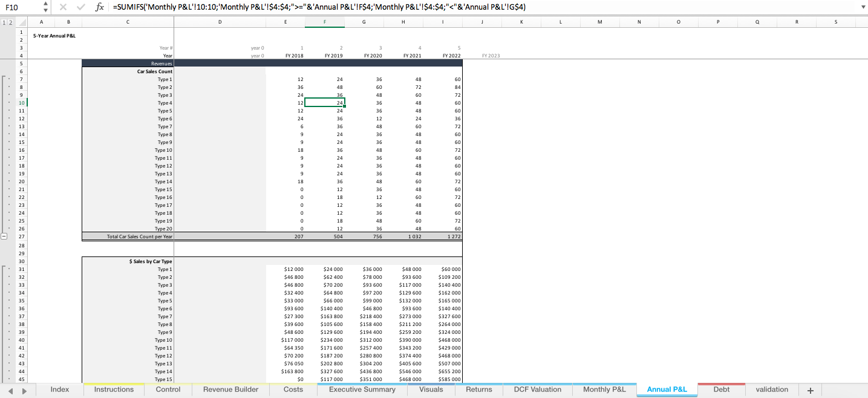Collapse the row group at row 27
This screenshot has width=868, height=398.
click(4, 237)
